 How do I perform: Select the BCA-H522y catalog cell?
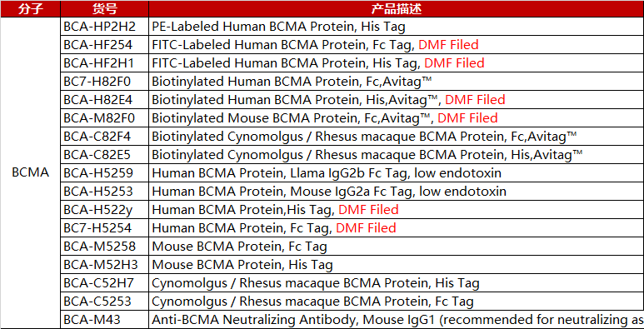pos(104,209)
